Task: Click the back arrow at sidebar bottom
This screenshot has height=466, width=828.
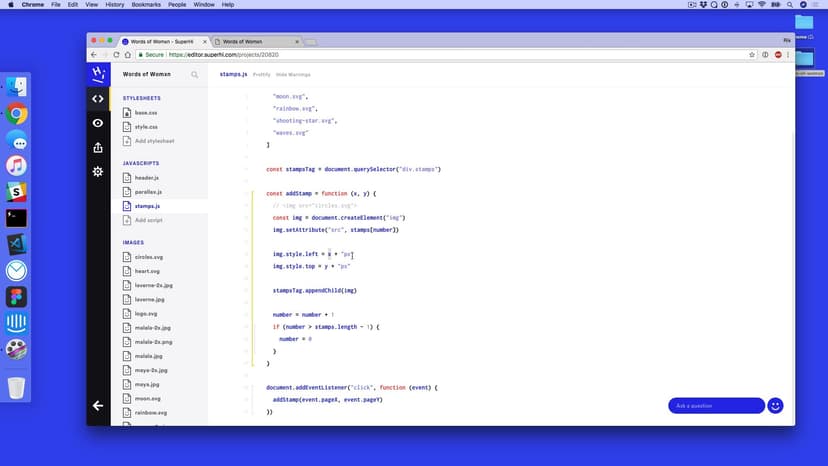Action: point(98,405)
